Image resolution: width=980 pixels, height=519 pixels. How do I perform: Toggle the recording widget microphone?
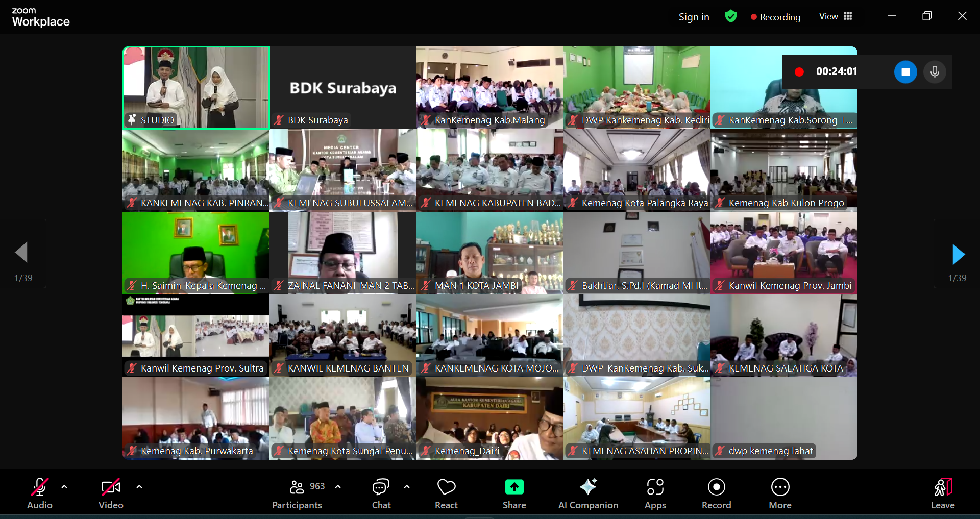point(935,72)
